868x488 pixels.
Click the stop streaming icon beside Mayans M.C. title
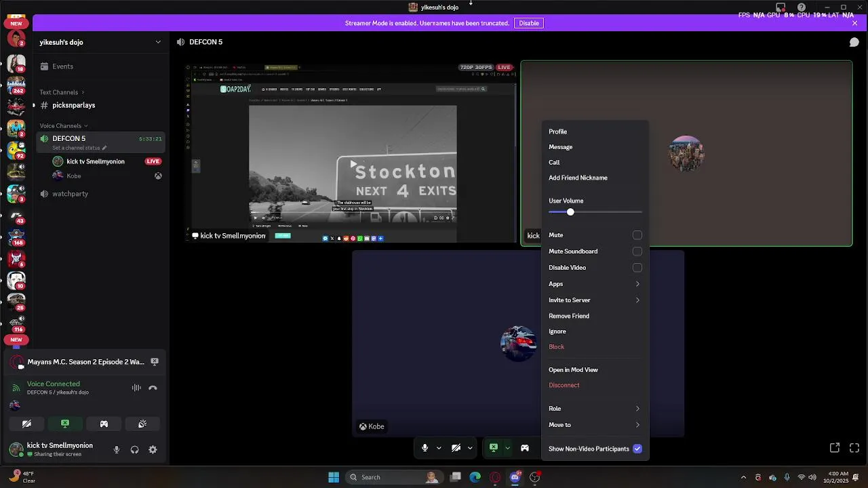click(x=155, y=362)
